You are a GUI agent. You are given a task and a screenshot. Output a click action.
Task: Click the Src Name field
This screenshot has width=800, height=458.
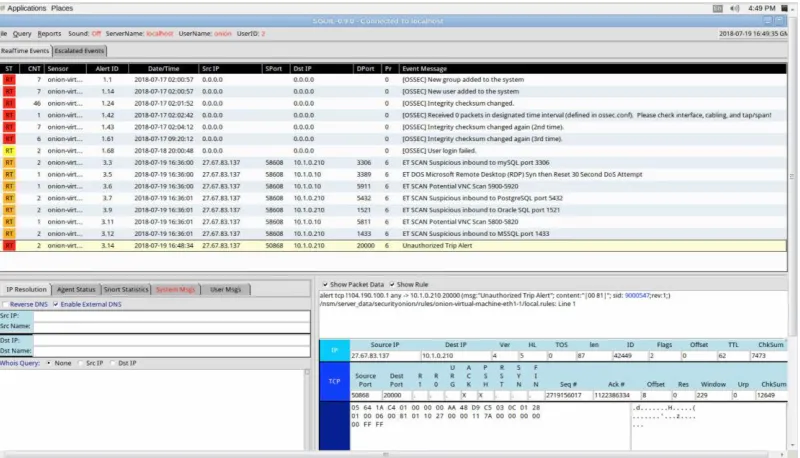click(171, 326)
